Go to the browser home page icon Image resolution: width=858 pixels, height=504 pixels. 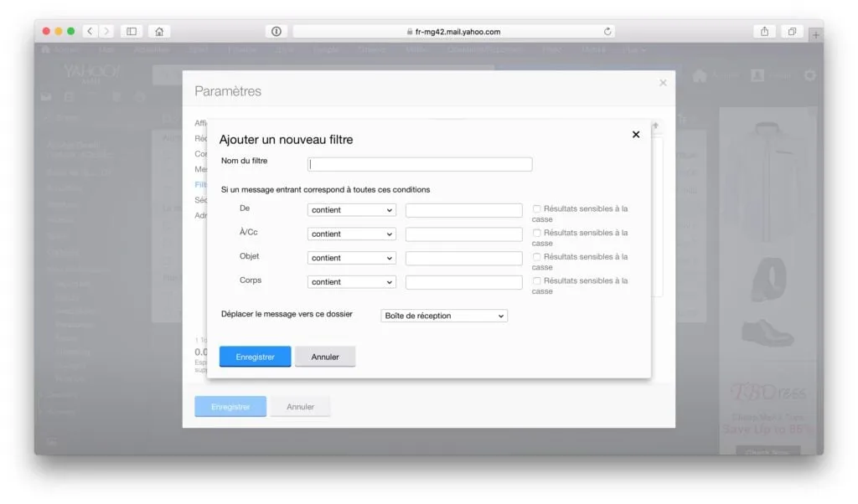pyautogui.click(x=158, y=31)
